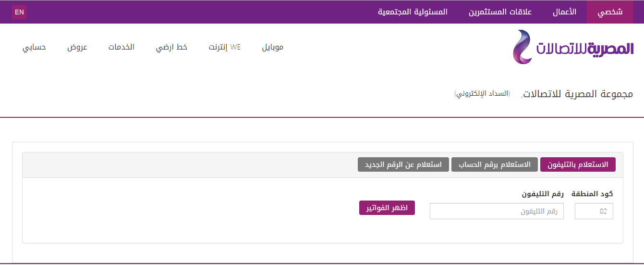
Task: Click the Telecom Egypt logo
Action: [x=572, y=47]
